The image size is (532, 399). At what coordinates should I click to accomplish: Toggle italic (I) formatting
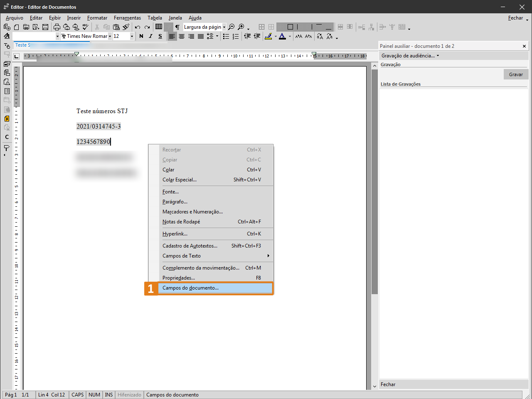pyautogui.click(x=150, y=37)
